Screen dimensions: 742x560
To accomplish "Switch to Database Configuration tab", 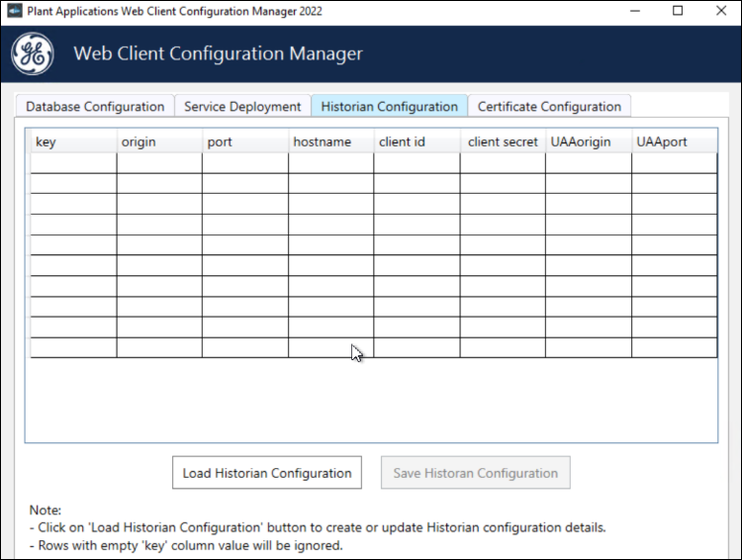I will click(x=95, y=107).
